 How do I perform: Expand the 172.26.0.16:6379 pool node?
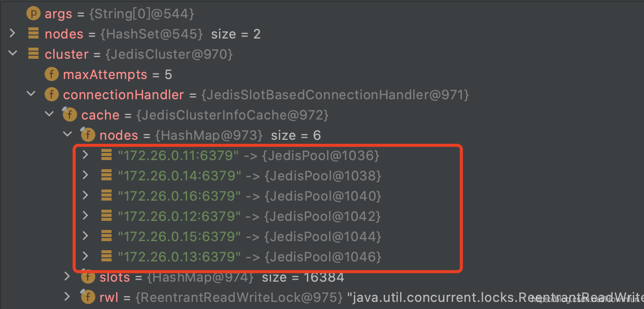[x=86, y=196]
